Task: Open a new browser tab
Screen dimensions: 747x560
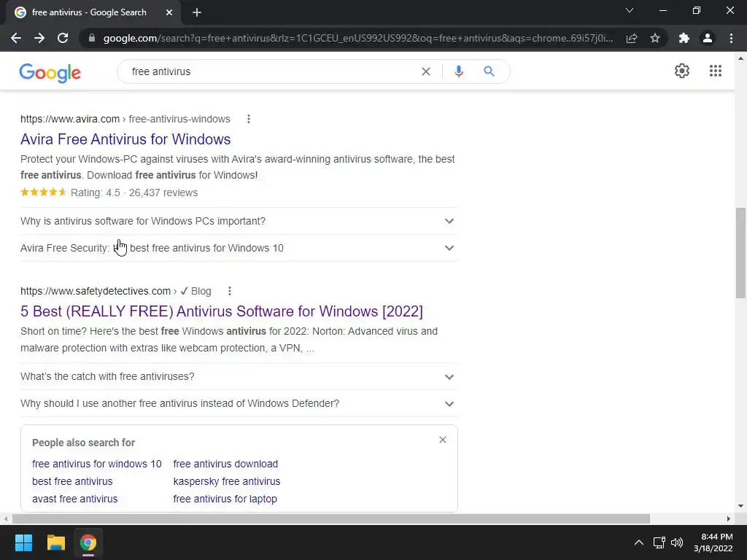Action: (x=197, y=12)
